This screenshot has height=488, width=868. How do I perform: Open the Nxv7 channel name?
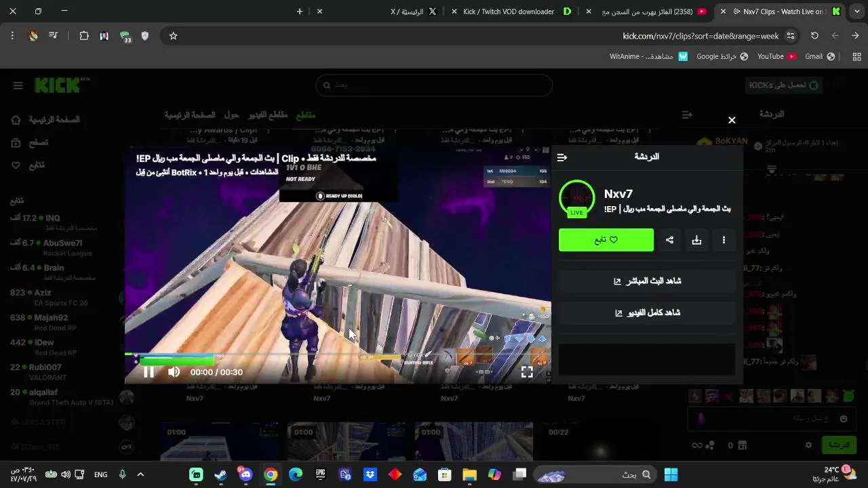click(x=618, y=194)
